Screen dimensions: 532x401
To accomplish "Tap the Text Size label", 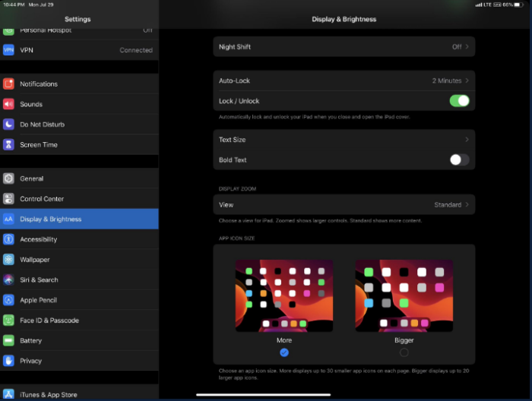I will (x=232, y=140).
